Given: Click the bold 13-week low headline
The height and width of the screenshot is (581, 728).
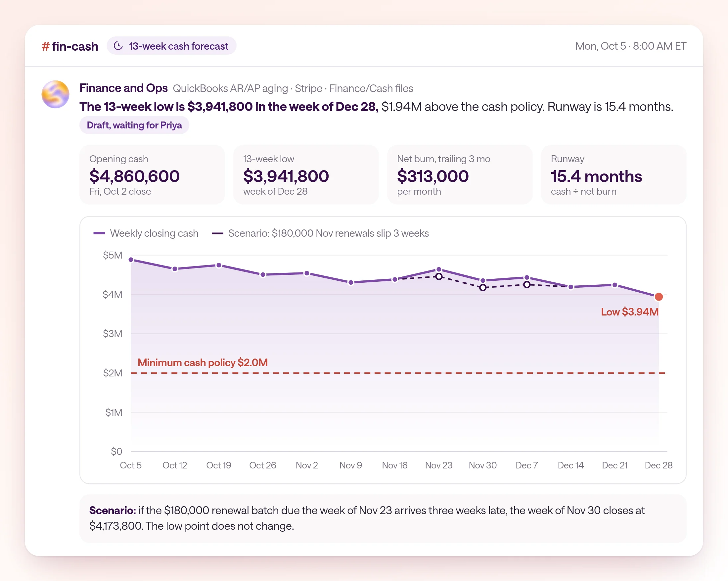Looking at the screenshot, I should pos(229,107).
